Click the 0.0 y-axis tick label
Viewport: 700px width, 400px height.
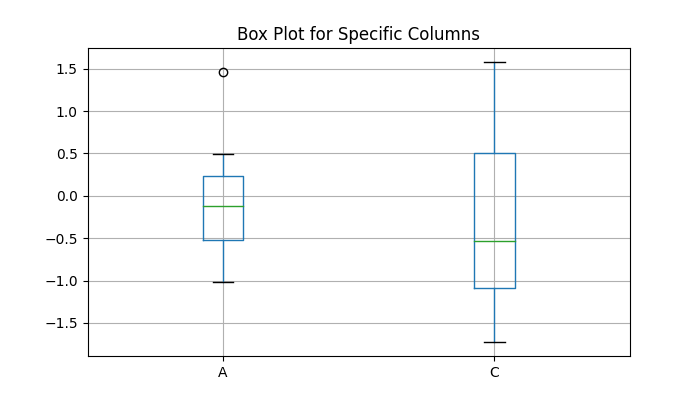[67, 196]
